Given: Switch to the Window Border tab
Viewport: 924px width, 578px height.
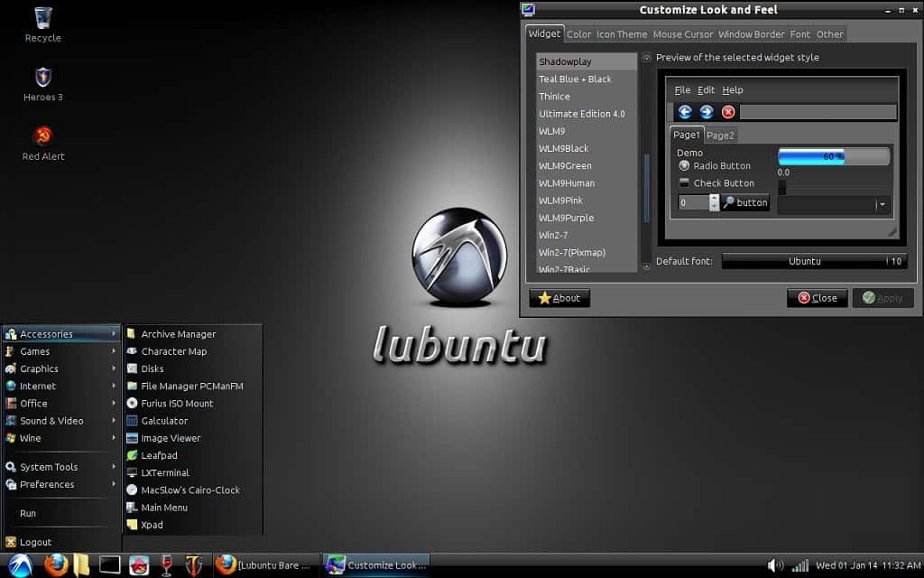Looking at the screenshot, I should (x=752, y=34).
